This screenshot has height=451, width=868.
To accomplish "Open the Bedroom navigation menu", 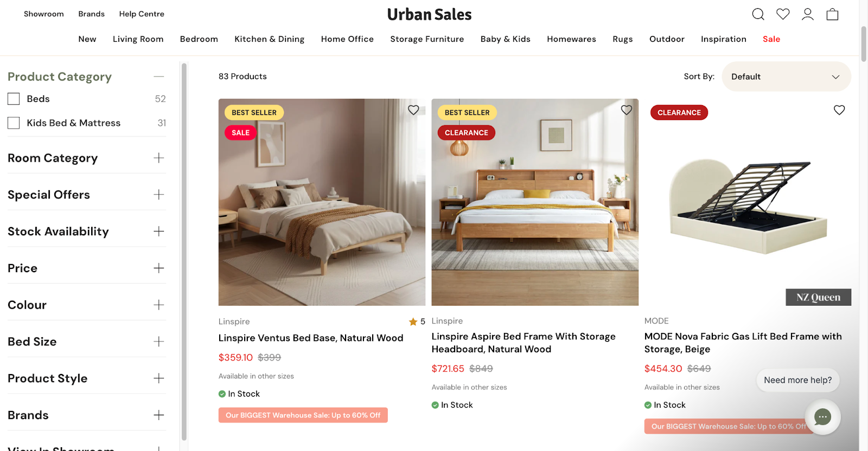I will click(199, 38).
